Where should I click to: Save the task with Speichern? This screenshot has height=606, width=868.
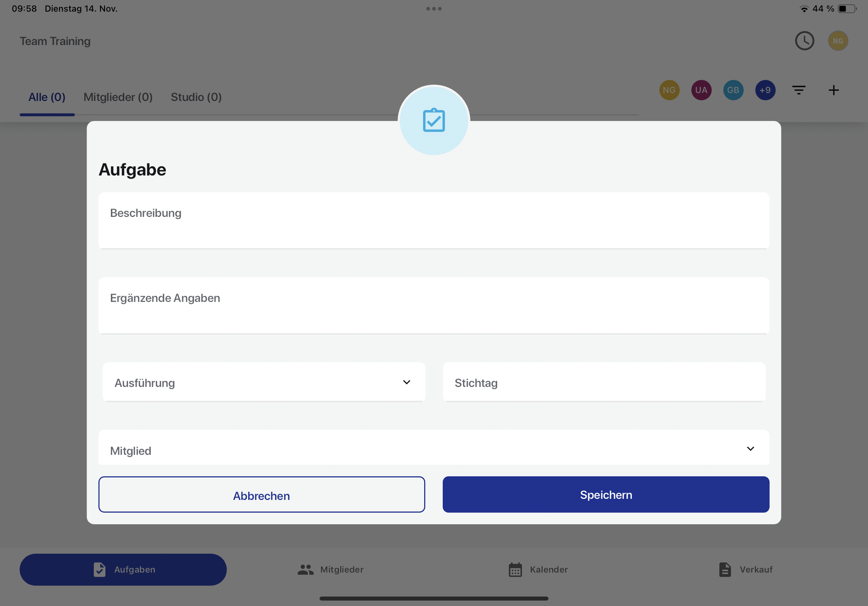(x=606, y=494)
